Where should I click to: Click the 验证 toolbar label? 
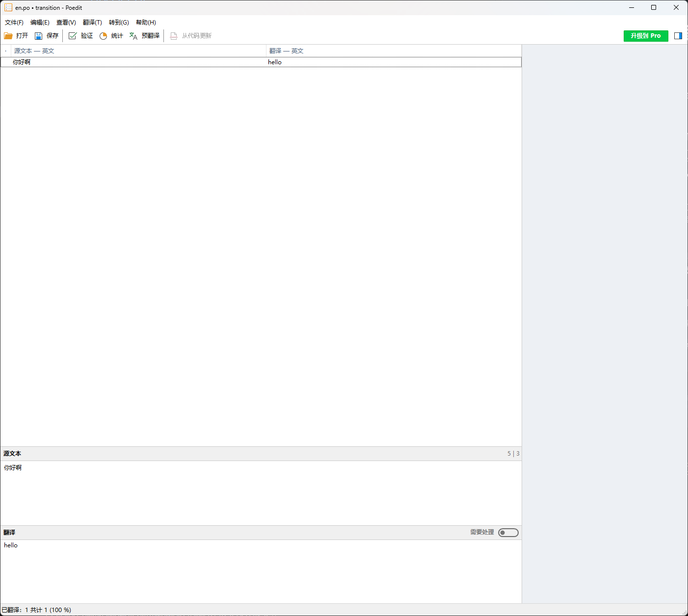point(87,36)
